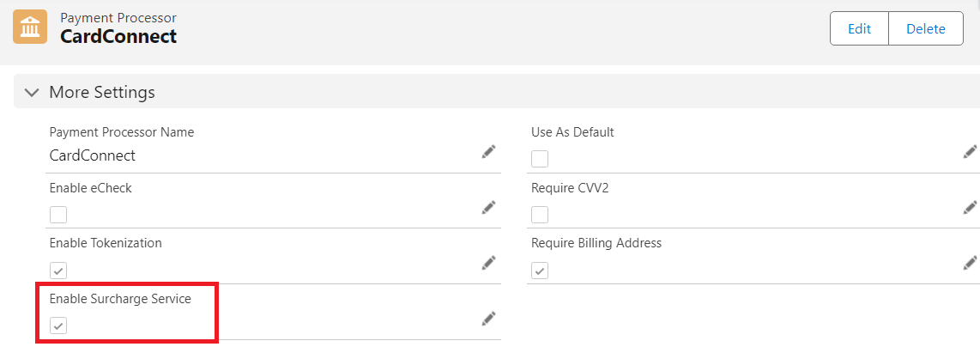Click pencil icon for Require Billing Address
Viewport: 980px width, 353px height.
coord(970,263)
